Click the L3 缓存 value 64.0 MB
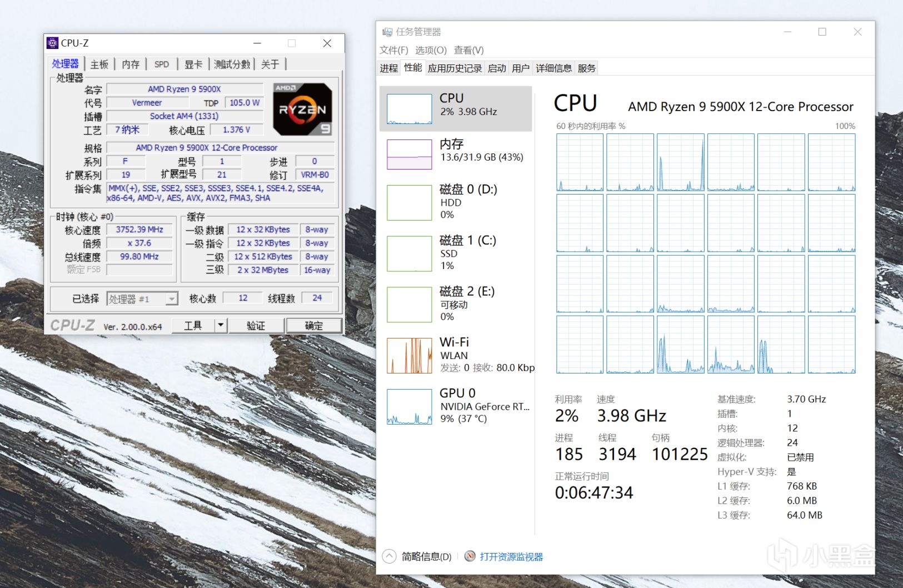 point(805,515)
